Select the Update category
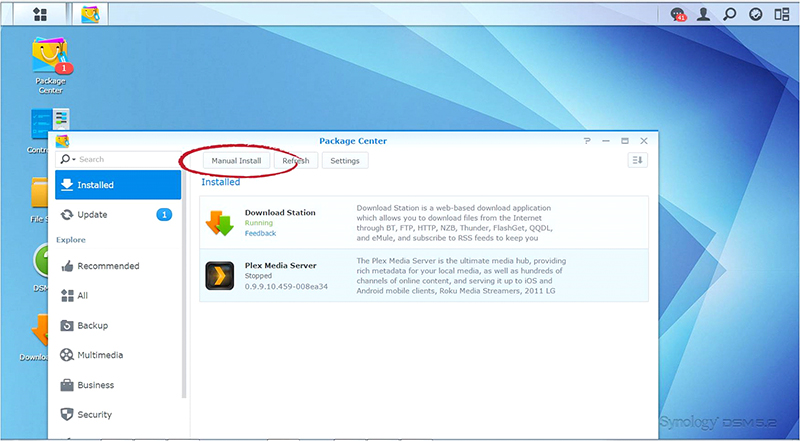Viewport: 800px width, 441px height. (x=118, y=215)
